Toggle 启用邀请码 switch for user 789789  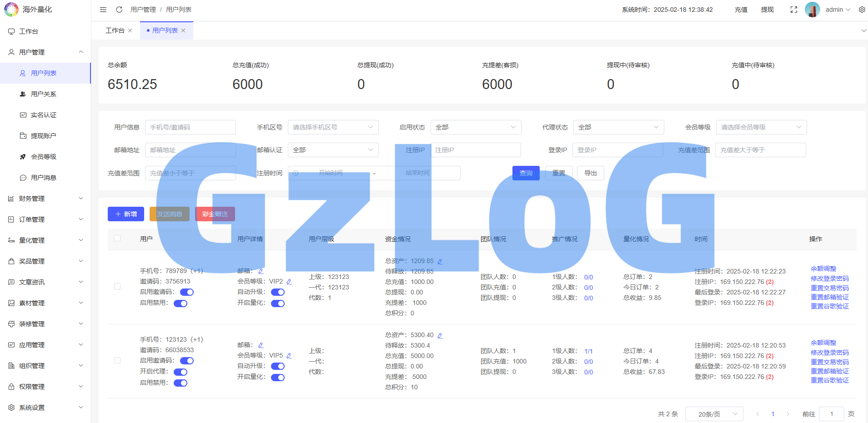point(186,292)
